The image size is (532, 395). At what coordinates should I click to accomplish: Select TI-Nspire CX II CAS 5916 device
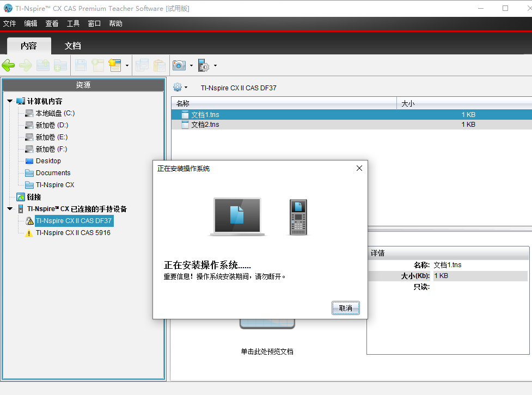[73, 232]
